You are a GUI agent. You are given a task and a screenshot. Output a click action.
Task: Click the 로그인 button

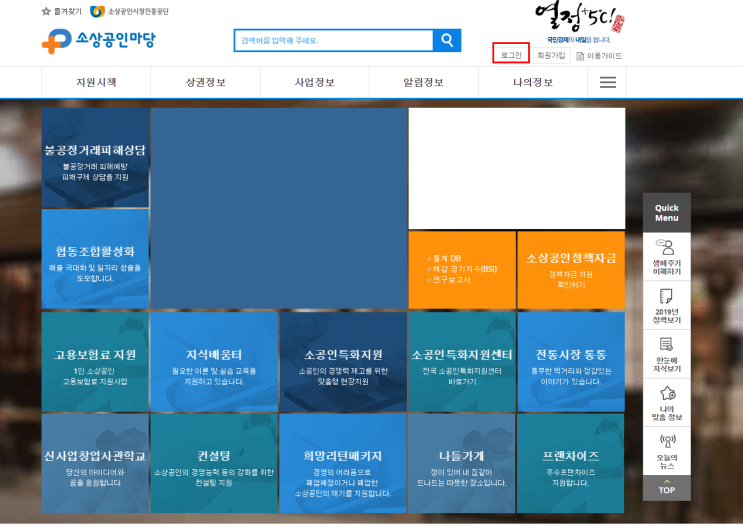pyautogui.click(x=511, y=53)
